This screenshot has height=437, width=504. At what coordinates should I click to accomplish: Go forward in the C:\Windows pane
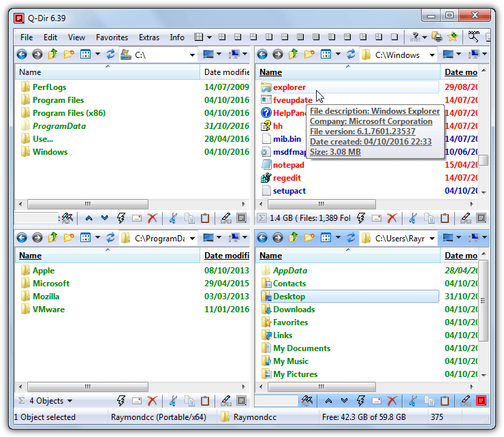tap(278, 55)
